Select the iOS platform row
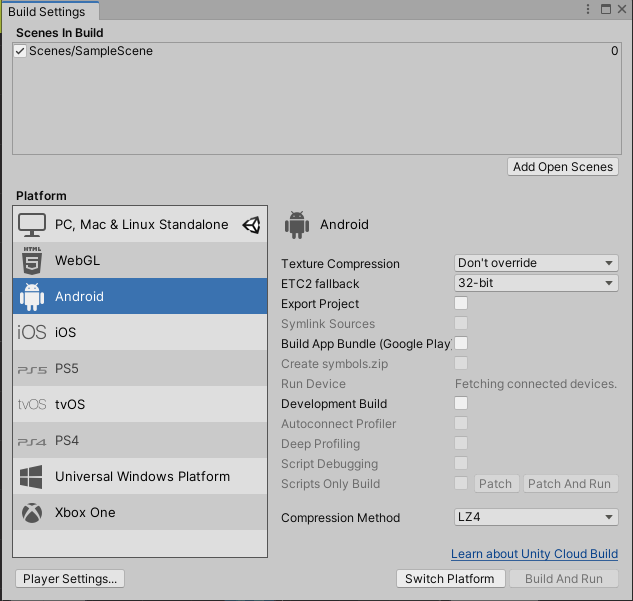This screenshot has height=601, width=633. [140, 332]
